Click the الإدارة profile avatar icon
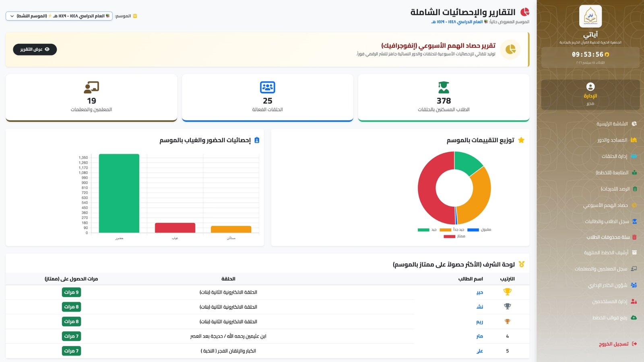Screen dimensions: 644x362 click(590, 86)
